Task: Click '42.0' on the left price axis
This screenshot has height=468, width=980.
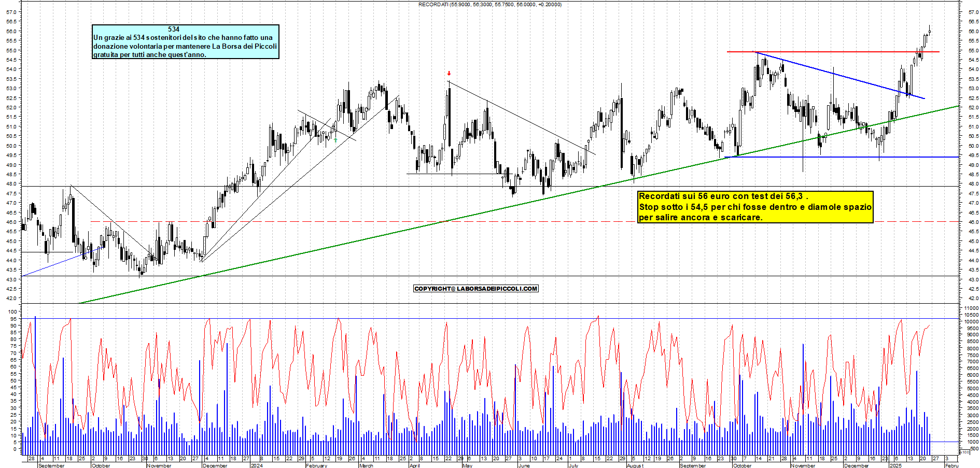Action: click(x=10, y=299)
